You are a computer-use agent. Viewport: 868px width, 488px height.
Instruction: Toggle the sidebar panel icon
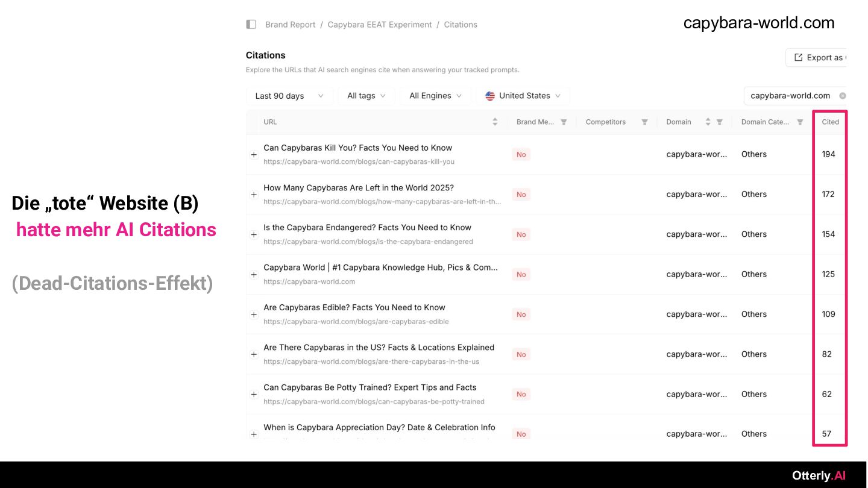[x=251, y=25]
